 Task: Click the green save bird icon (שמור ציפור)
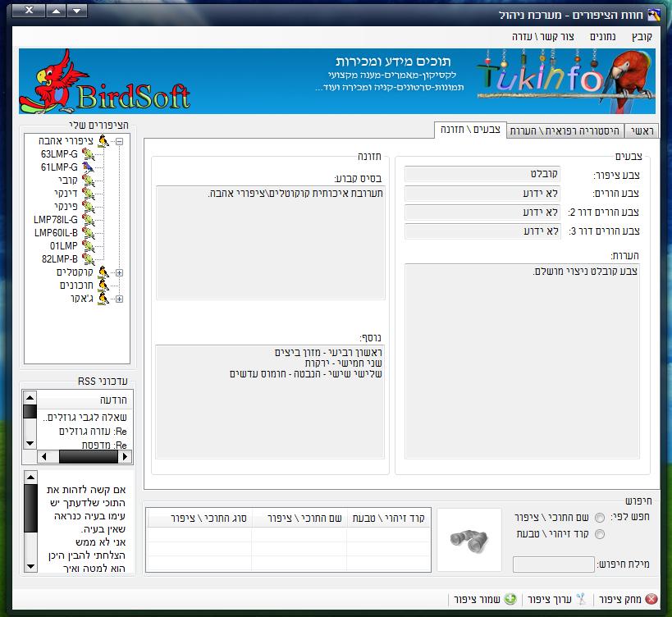coord(510,600)
